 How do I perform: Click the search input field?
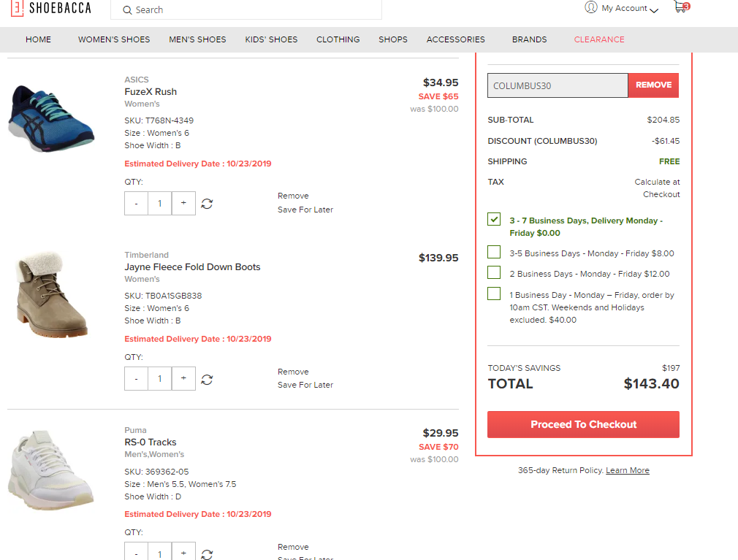[246, 10]
